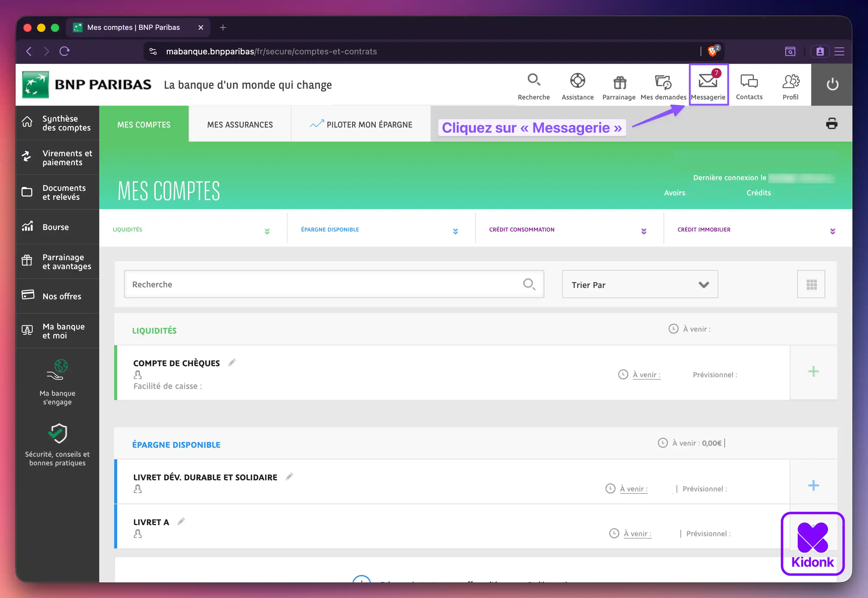Viewport: 868px width, 598px height.
Task: Expand the Crédit consommation chevron
Action: pyautogui.click(x=644, y=231)
